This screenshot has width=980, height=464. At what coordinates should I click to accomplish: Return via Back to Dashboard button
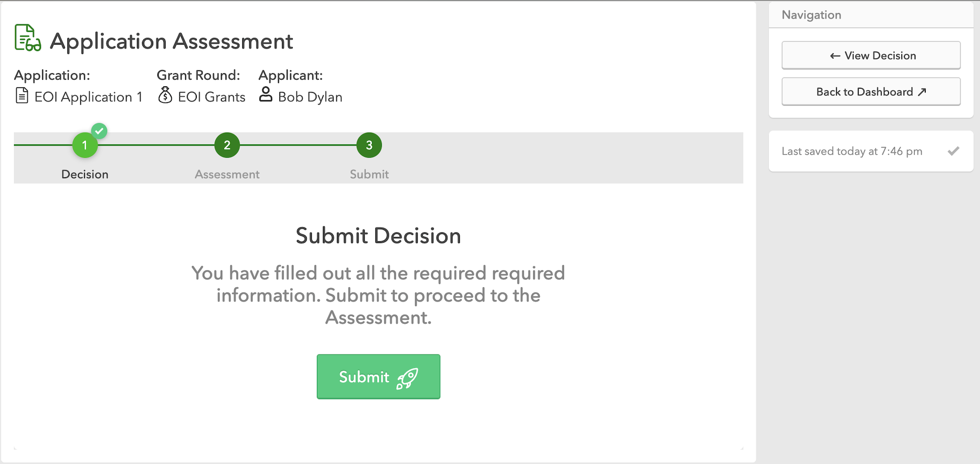pos(870,92)
